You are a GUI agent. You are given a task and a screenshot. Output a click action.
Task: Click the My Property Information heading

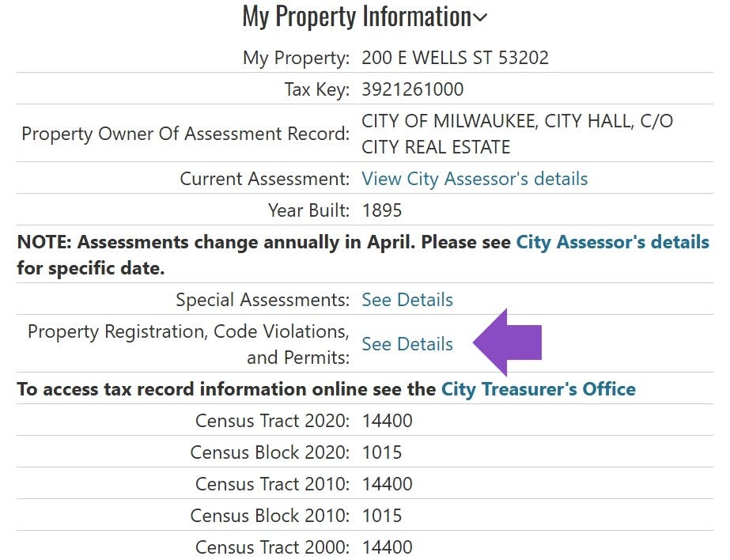pyautogui.click(x=357, y=17)
